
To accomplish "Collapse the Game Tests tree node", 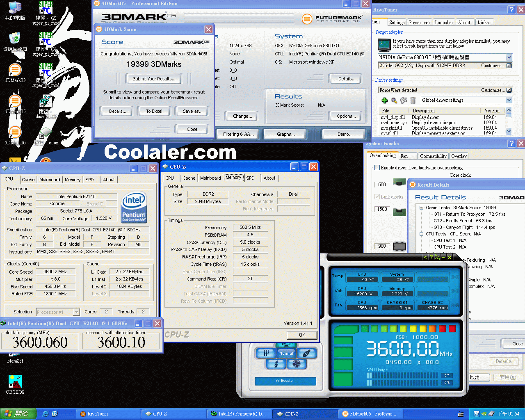I will tap(421, 208).
